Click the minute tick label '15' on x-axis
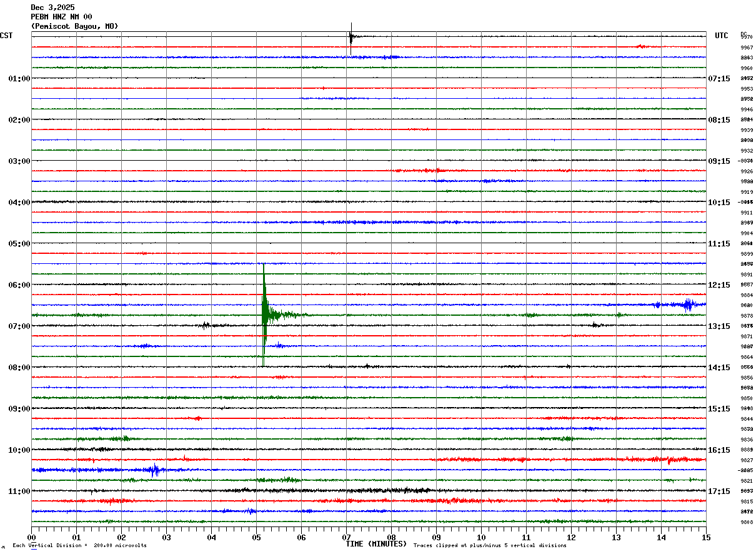This screenshot has width=756, height=554. (x=706, y=537)
